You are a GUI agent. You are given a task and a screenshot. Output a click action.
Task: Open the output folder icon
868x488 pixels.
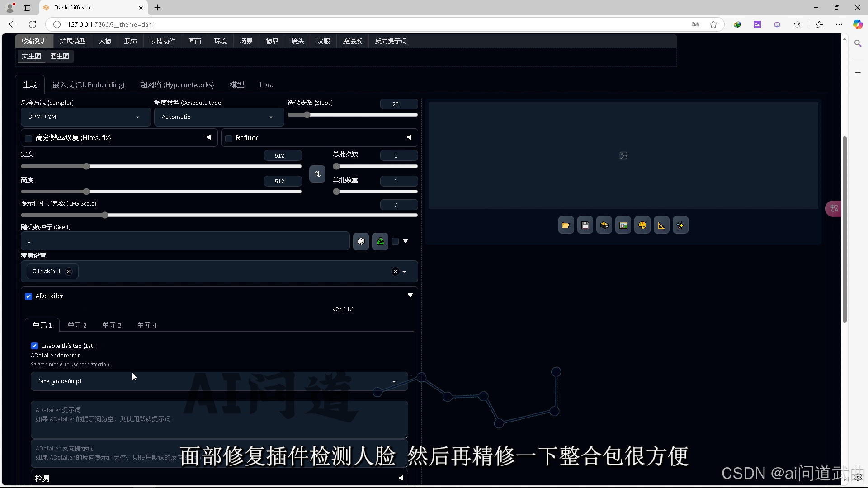pos(566,225)
